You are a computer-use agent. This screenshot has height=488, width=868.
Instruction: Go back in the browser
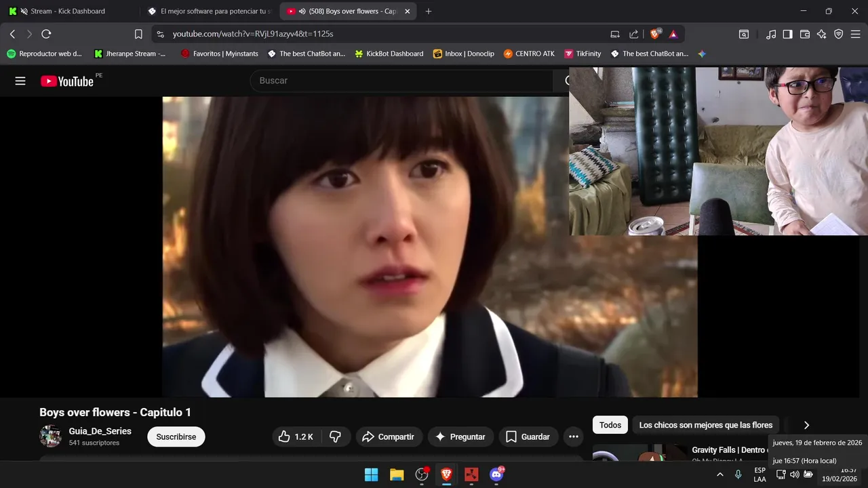pos(12,34)
